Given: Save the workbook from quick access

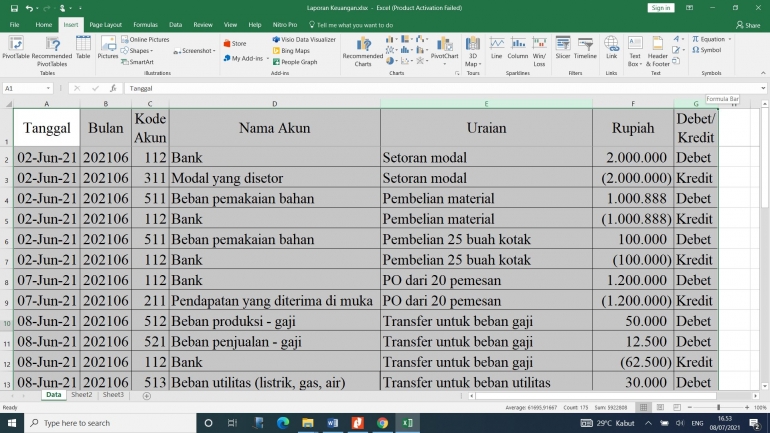Looking at the screenshot, I should tap(14, 8).
